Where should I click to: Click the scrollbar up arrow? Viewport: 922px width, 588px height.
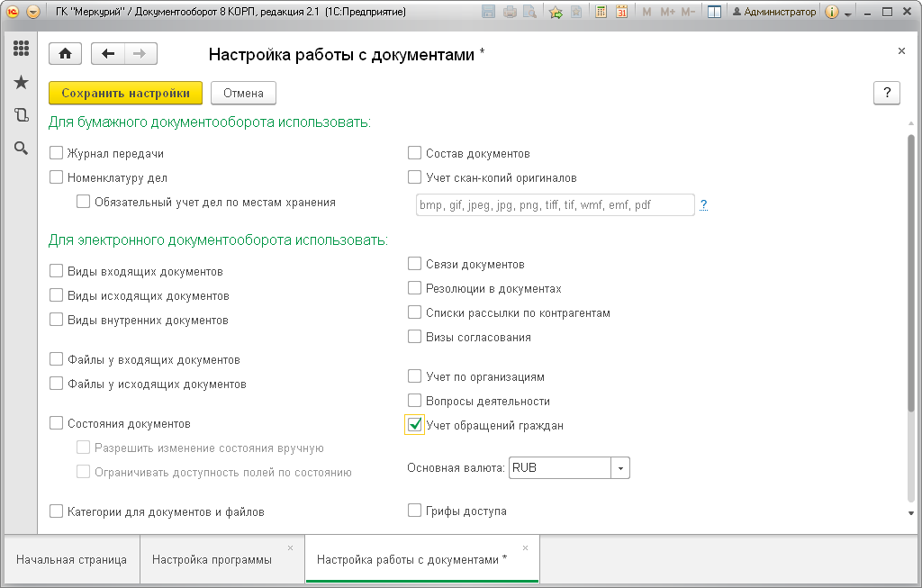(x=911, y=123)
